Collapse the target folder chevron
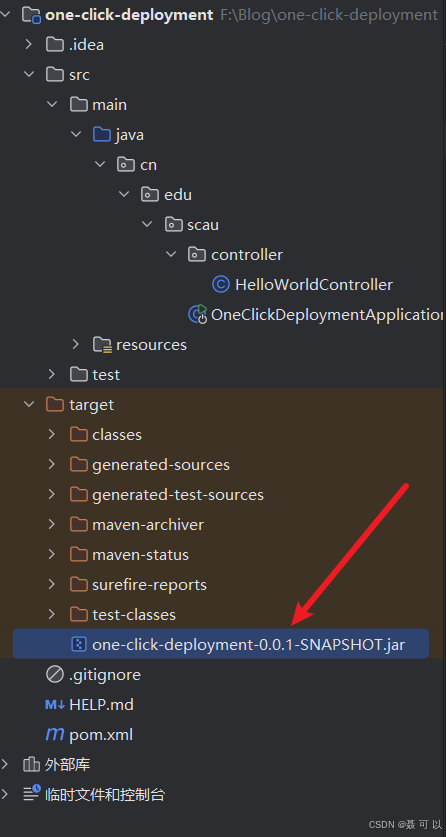The image size is (446, 837). (x=28, y=405)
